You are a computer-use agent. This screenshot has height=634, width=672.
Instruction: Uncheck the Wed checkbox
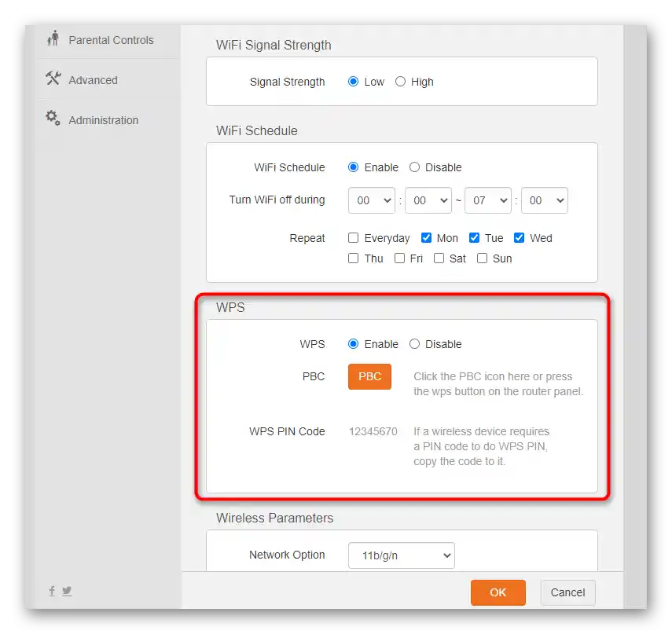pyautogui.click(x=519, y=238)
